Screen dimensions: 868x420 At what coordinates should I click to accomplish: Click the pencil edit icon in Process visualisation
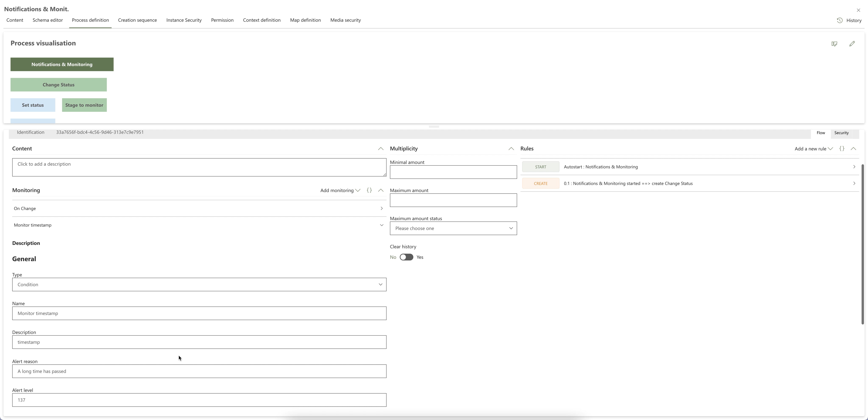coord(852,44)
